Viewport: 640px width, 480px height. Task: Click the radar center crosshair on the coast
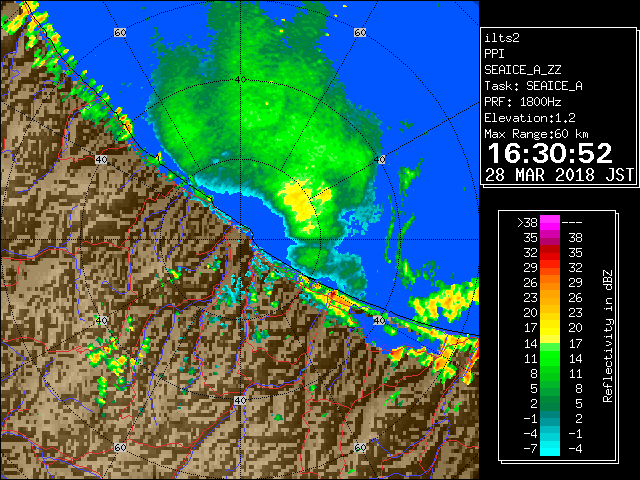tap(240, 240)
